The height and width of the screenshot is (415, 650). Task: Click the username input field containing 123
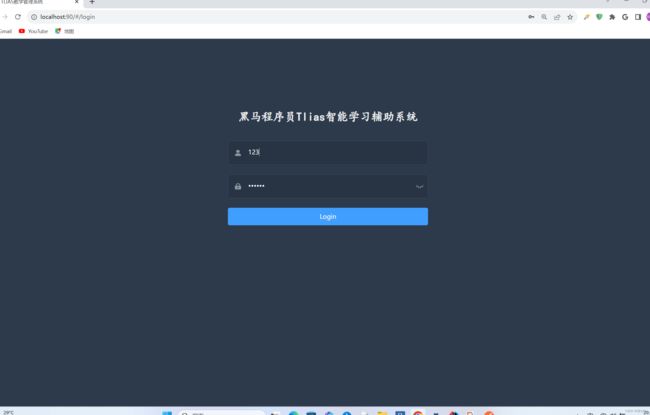coord(327,152)
